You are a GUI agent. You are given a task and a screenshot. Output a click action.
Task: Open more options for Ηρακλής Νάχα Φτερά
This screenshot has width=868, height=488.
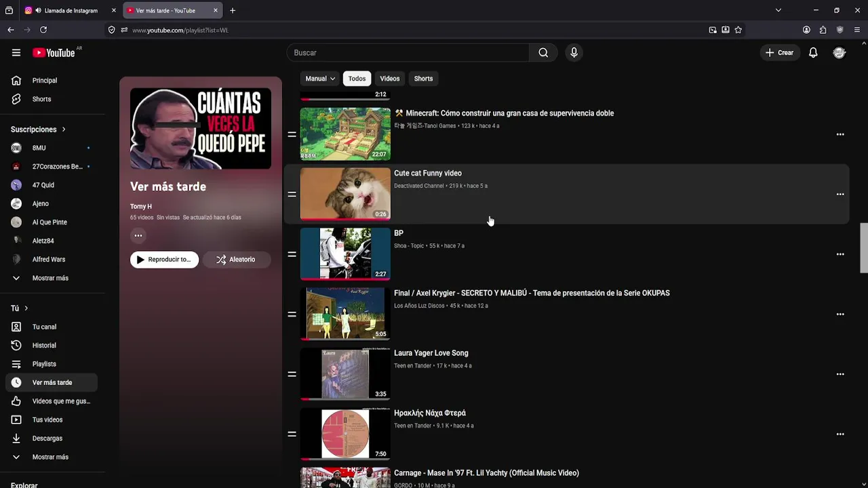tap(840, 434)
